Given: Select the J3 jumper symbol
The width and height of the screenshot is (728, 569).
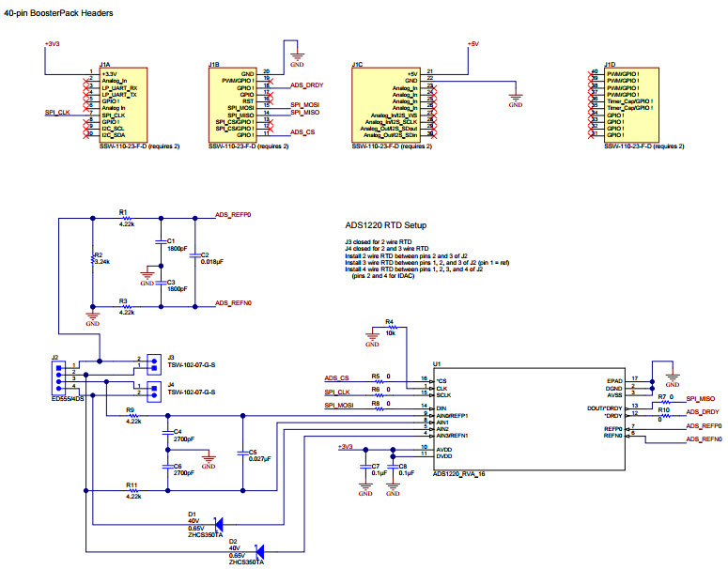Looking at the screenshot, I should 145,362.
